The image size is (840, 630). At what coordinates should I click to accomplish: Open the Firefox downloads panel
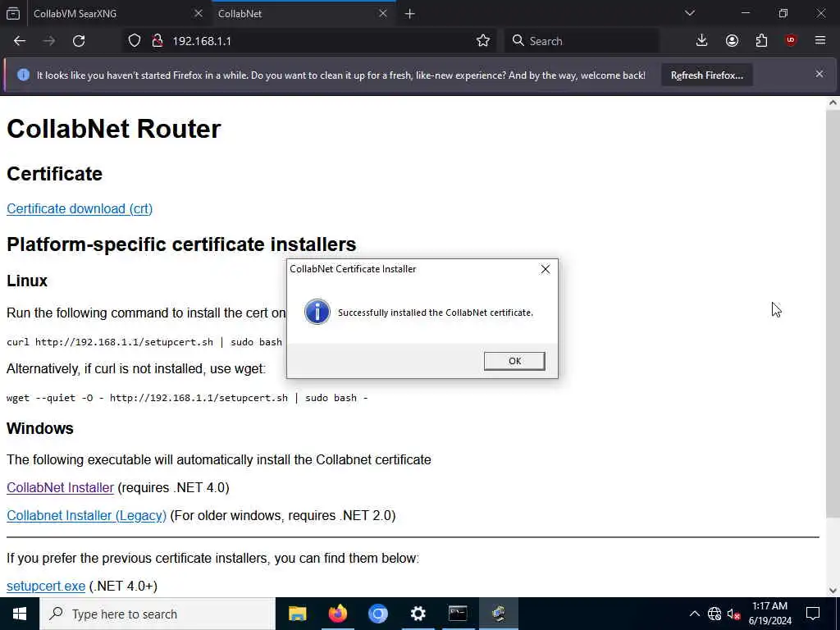702,41
